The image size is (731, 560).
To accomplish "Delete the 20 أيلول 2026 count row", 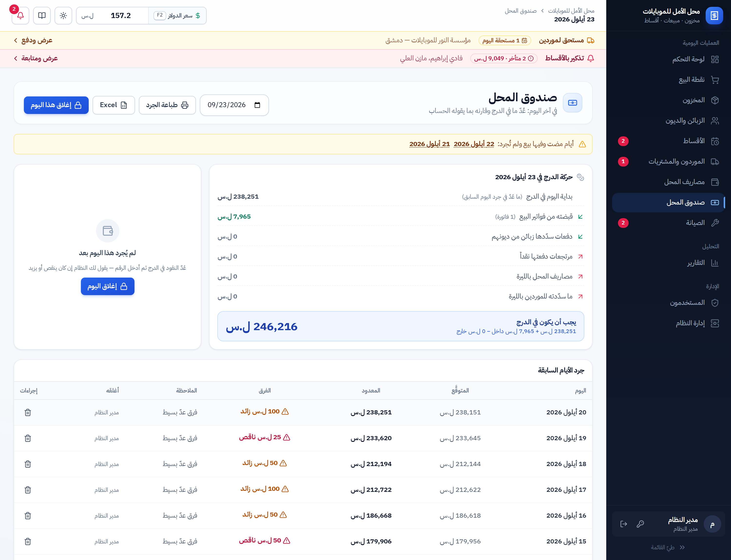I will 28,413.
